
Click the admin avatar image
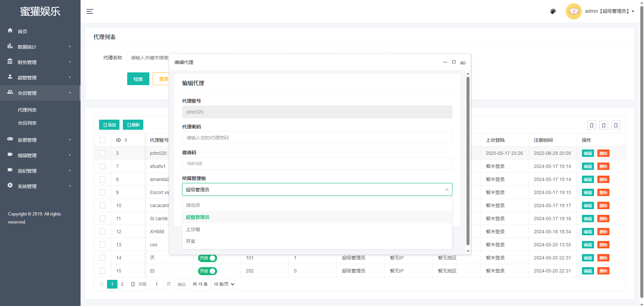574,11
